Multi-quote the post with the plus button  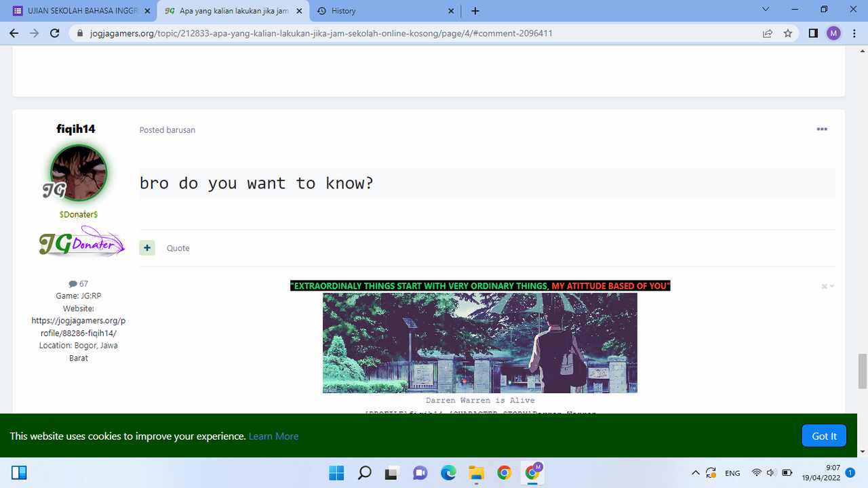click(x=147, y=248)
